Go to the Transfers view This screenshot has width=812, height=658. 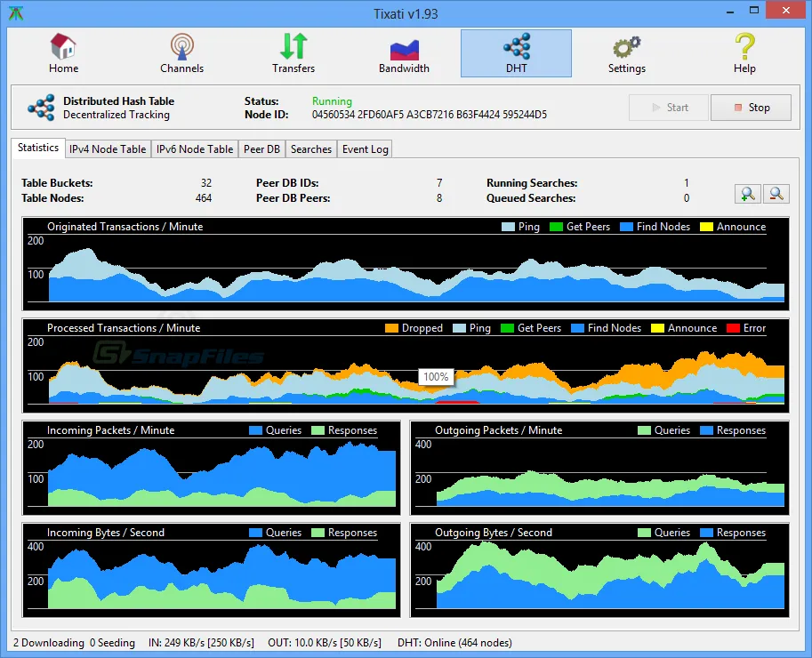click(293, 53)
